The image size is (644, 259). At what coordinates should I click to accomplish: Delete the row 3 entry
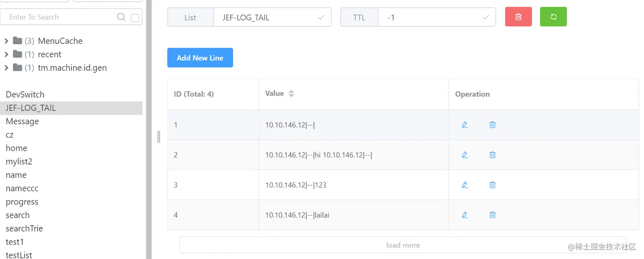point(492,185)
